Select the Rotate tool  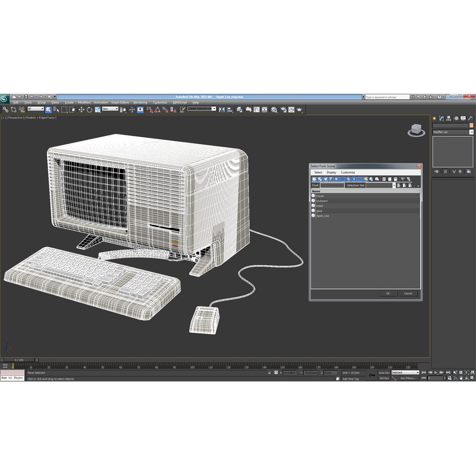tap(89, 110)
